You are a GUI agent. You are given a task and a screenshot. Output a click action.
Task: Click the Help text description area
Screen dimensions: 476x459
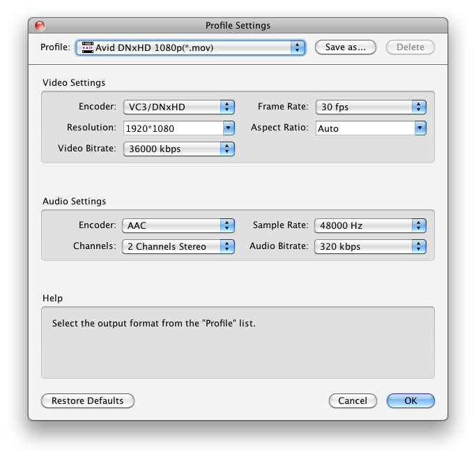click(238, 342)
